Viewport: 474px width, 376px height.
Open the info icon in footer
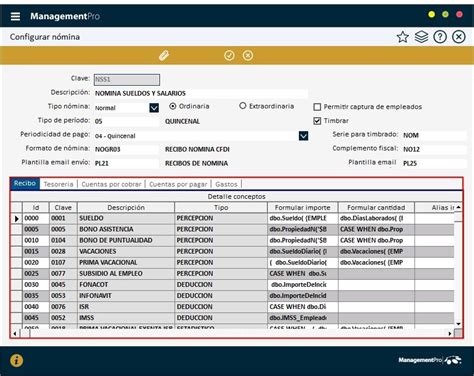pos(17,360)
